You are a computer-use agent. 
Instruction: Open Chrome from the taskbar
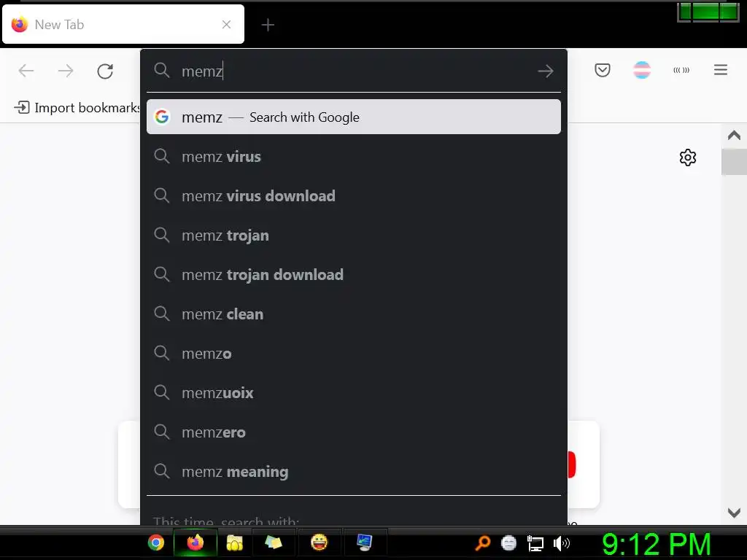(156, 542)
